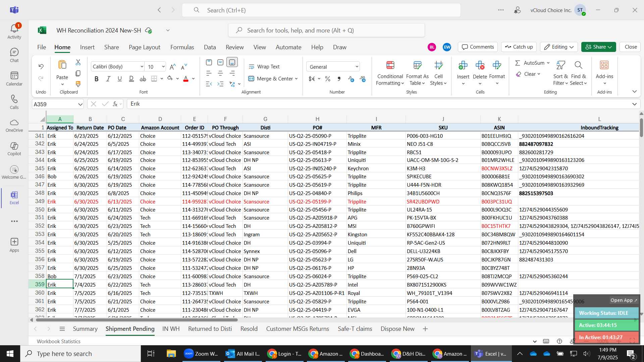The image size is (644, 362).
Task: Click the green Share button
Action: click(599, 47)
